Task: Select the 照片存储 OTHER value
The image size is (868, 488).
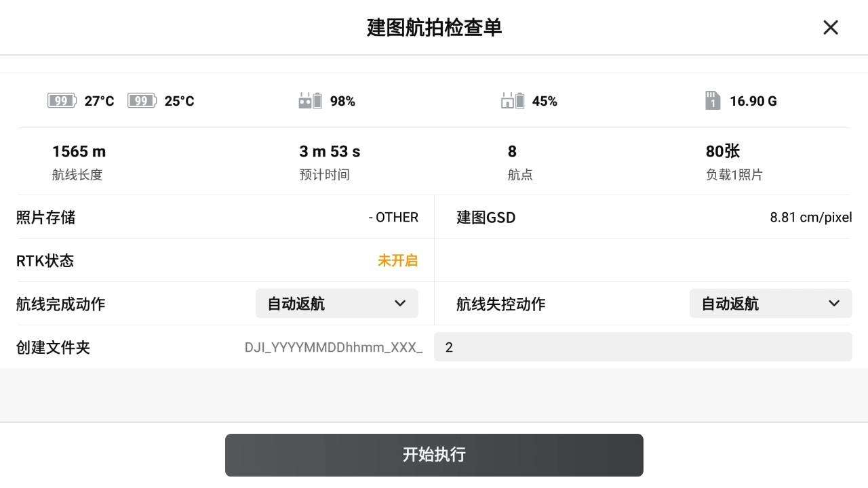Action: [x=393, y=218]
